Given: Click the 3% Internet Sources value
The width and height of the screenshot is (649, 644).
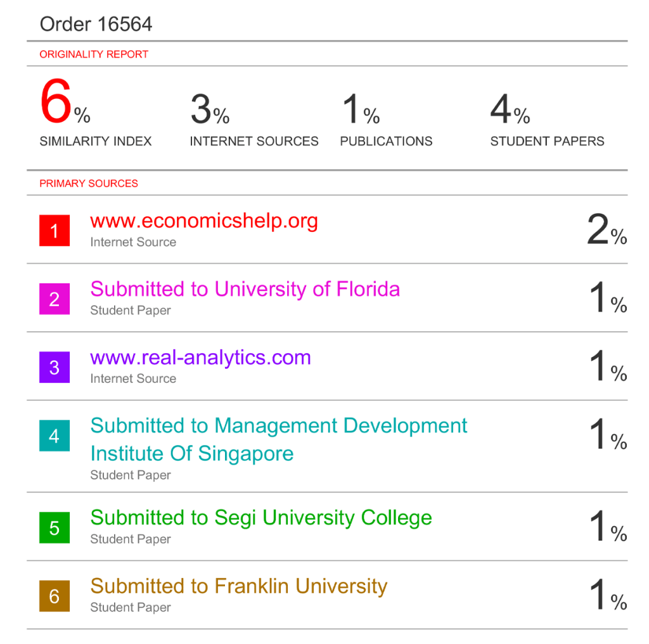Looking at the screenshot, I should tap(210, 109).
